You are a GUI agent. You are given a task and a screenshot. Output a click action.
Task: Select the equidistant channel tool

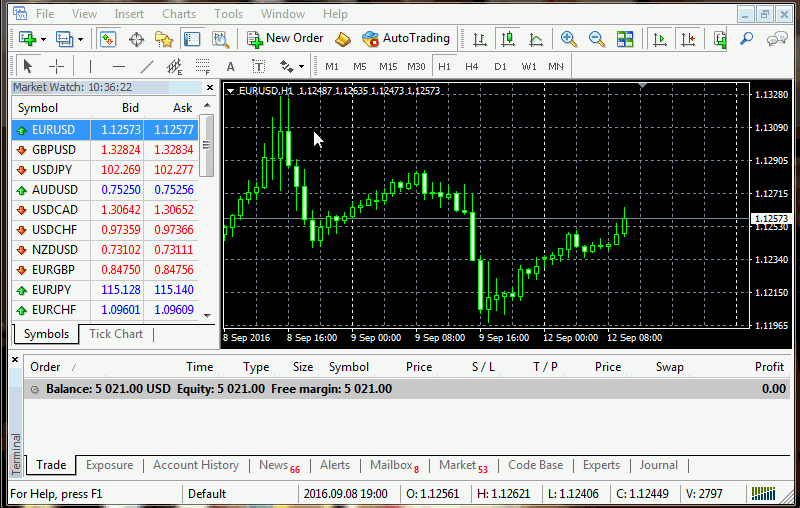174,66
